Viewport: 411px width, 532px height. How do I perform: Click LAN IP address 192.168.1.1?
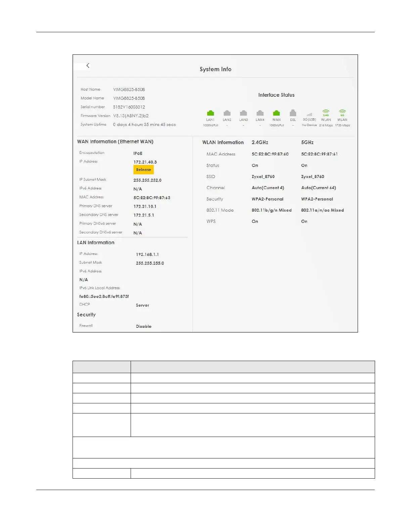[x=147, y=255]
